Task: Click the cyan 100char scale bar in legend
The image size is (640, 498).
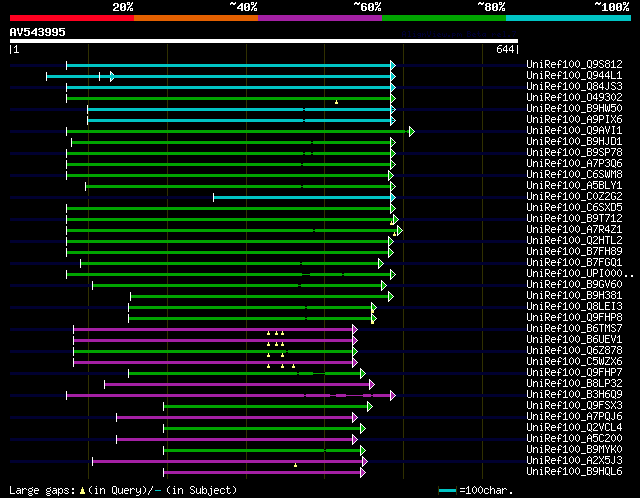Action: click(447, 490)
